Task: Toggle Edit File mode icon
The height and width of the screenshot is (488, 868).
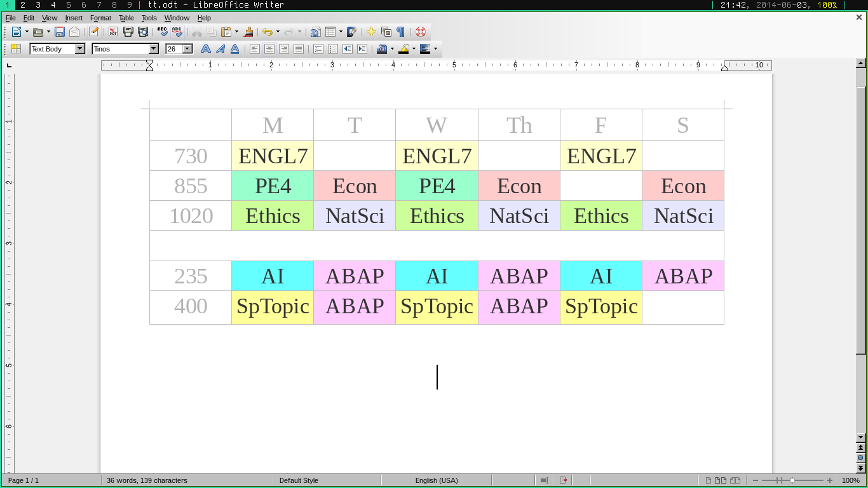Action: [x=94, y=32]
